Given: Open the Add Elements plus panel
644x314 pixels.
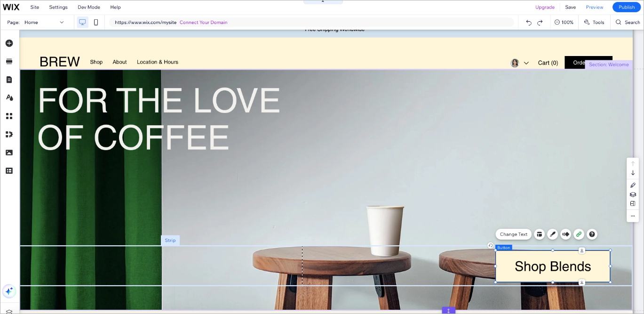Looking at the screenshot, I should (9, 43).
